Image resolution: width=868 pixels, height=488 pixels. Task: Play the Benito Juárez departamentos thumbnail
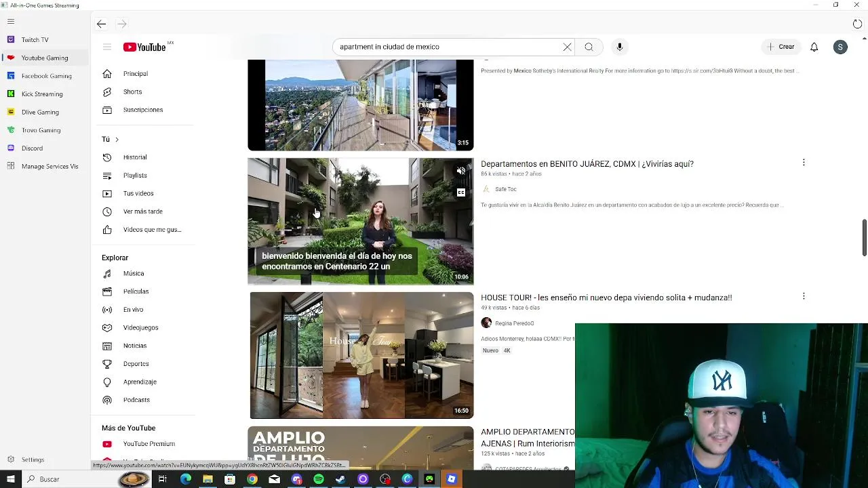click(x=361, y=221)
